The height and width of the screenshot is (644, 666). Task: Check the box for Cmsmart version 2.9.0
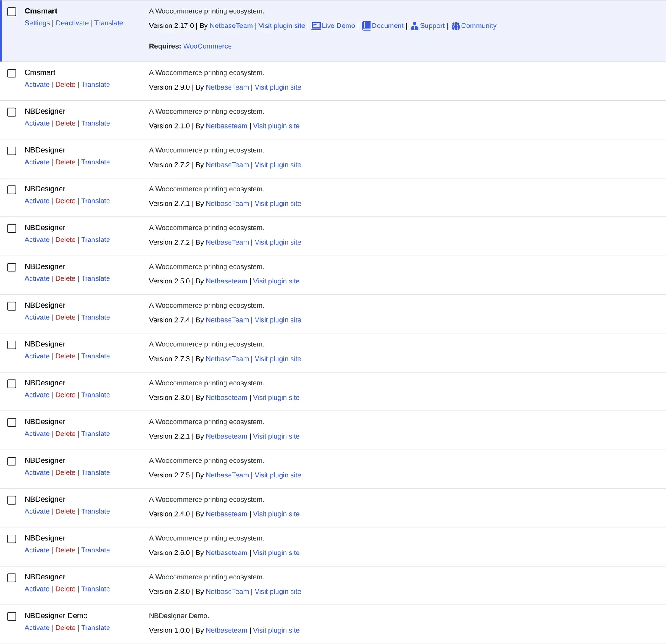pyautogui.click(x=12, y=73)
